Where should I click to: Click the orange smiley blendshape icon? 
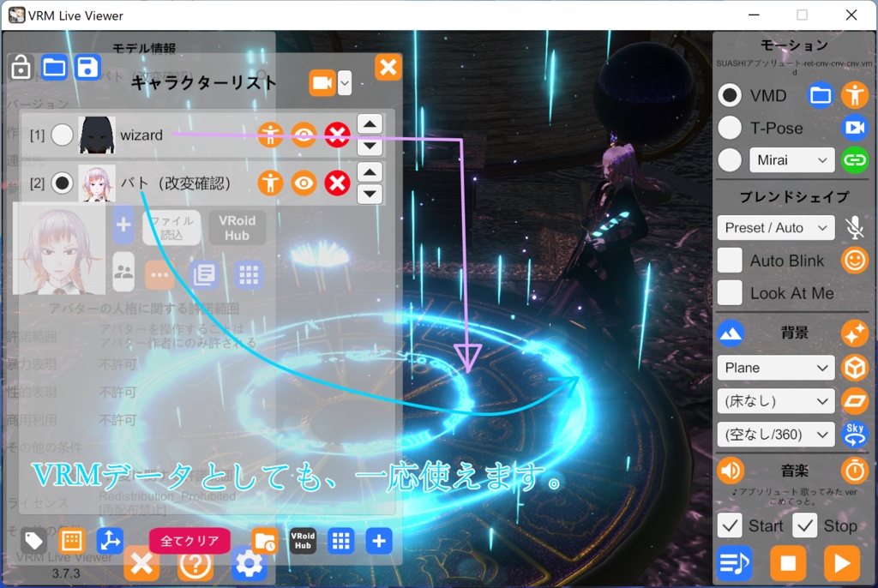tap(855, 260)
